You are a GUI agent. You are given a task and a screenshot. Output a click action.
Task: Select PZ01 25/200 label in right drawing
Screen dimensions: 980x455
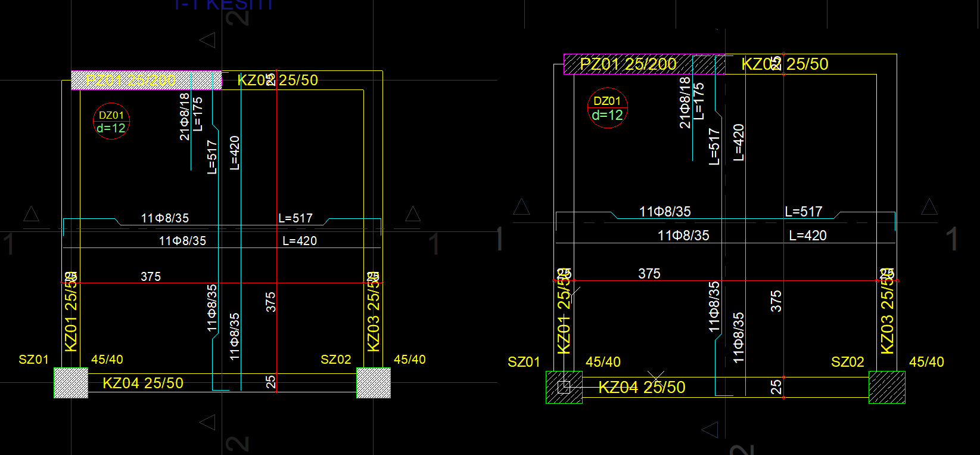pos(629,64)
